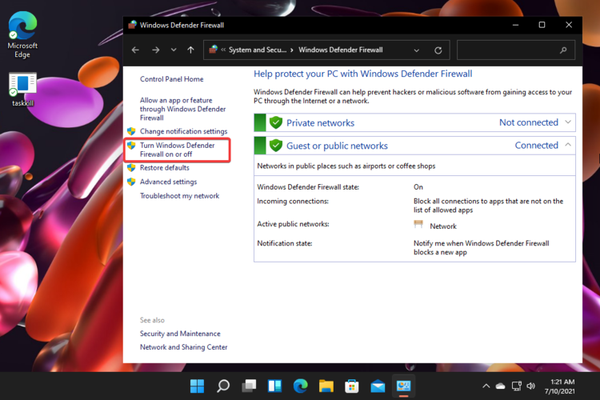Launch Microsoft Store from the taskbar

tap(351, 385)
